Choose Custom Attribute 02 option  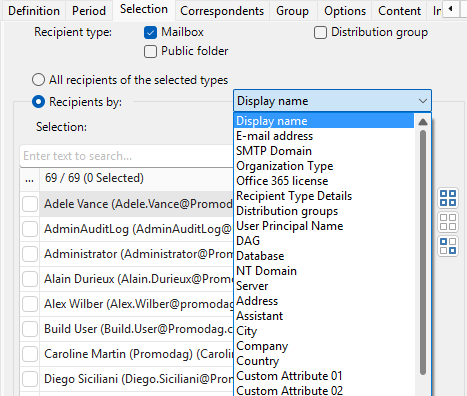tap(324, 390)
